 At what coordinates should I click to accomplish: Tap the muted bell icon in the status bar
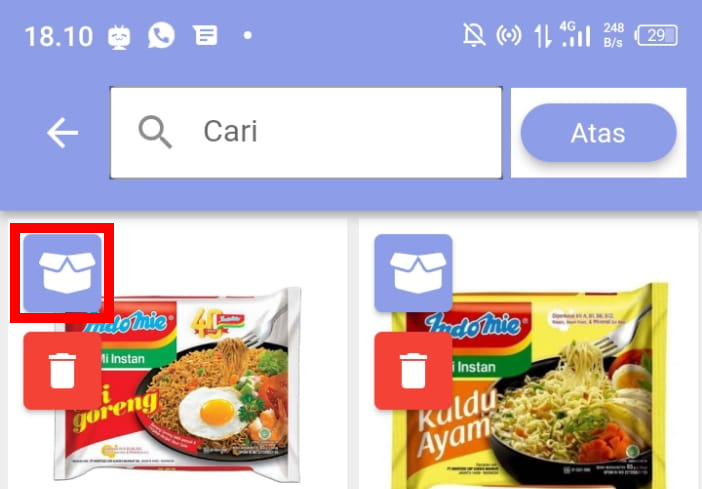pyautogui.click(x=474, y=35)
